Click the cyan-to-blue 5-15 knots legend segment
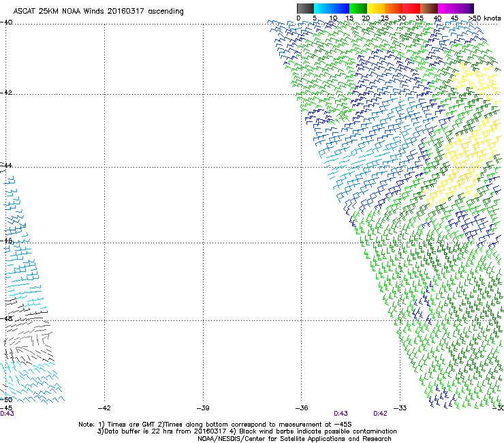Viewport: 504px width, 443px height. [332, 8]
